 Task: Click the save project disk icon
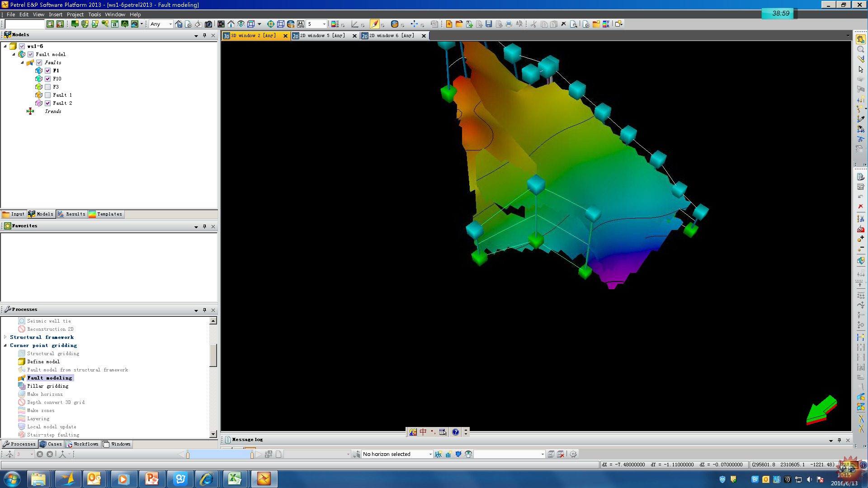tap(489, 24)
